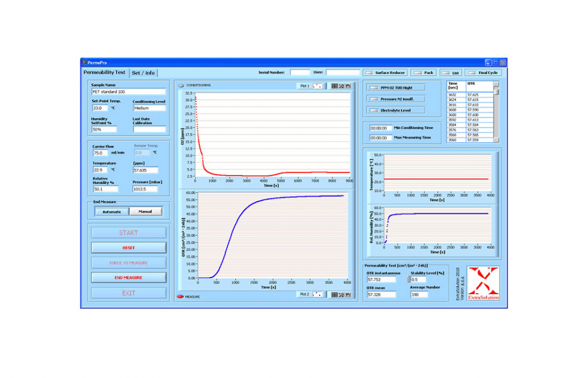Click the Conditioning Level Medium selector

(149, 108)
